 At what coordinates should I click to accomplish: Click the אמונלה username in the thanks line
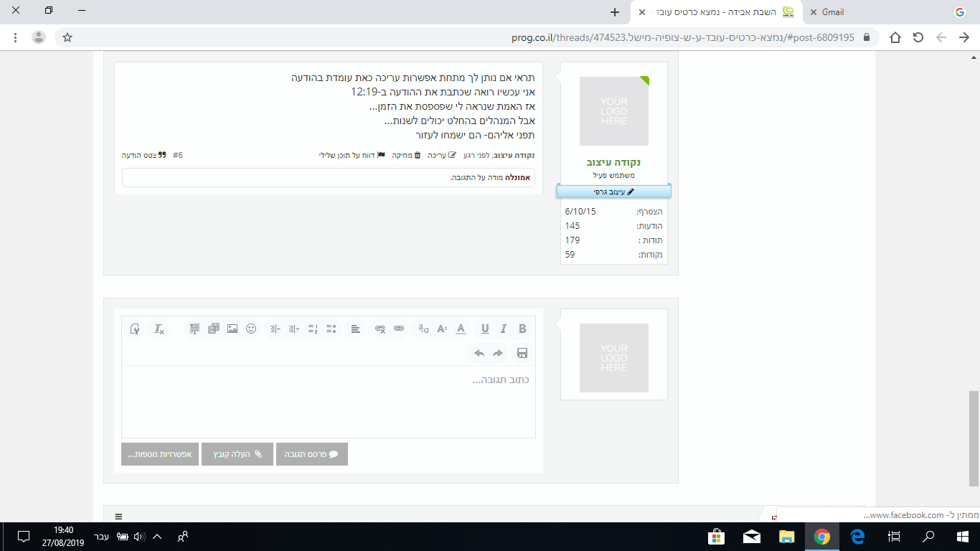coord(517,177)
